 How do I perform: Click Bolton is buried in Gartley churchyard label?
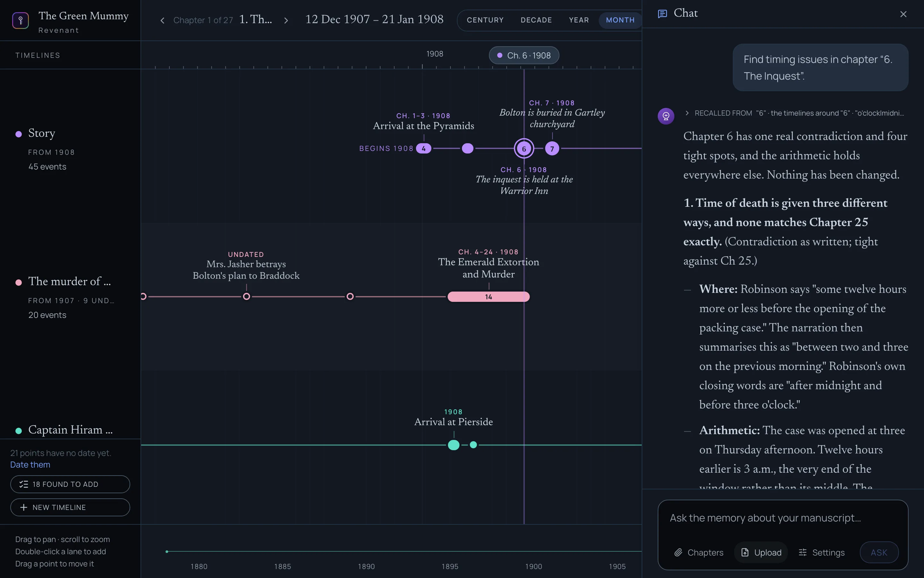pyautogui.click(x=552, y=118)
